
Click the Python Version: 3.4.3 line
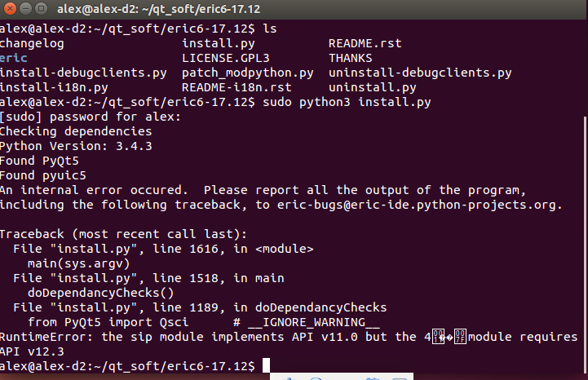[76, 146]
